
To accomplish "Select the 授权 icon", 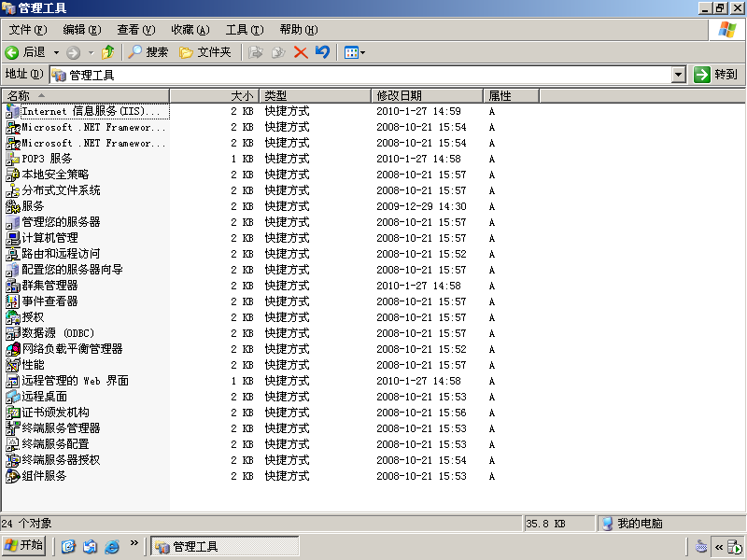I will (x=12, y=317).
